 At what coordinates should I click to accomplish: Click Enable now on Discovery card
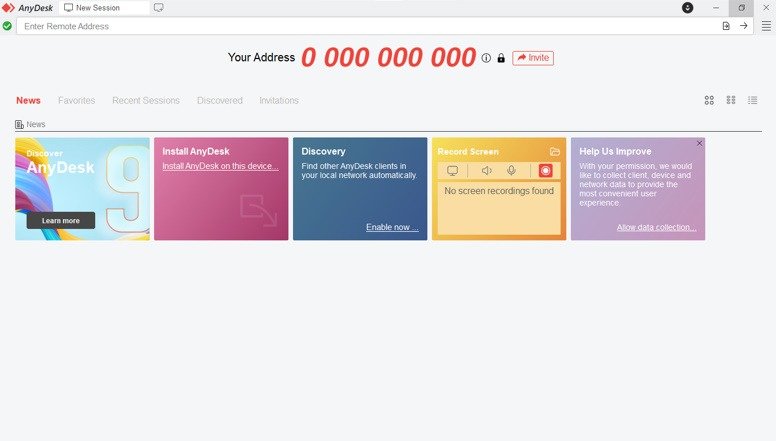click(x=392, y=227)
